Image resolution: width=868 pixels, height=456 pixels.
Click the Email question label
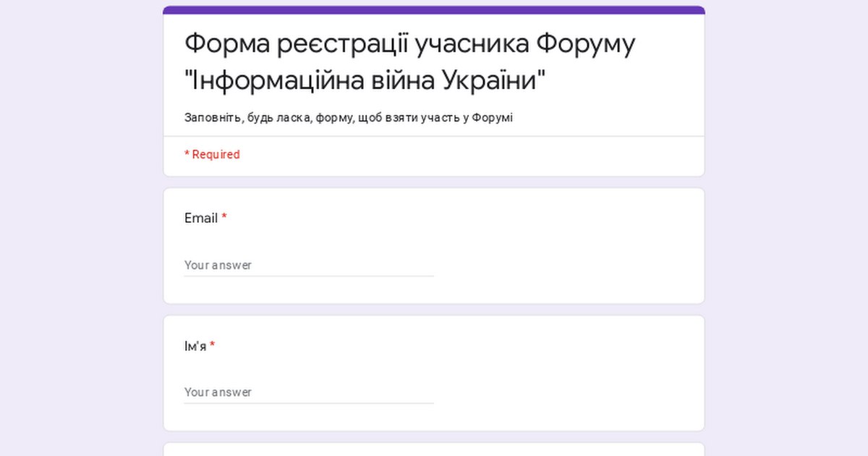pyautogui.click(x=201, y=218)
